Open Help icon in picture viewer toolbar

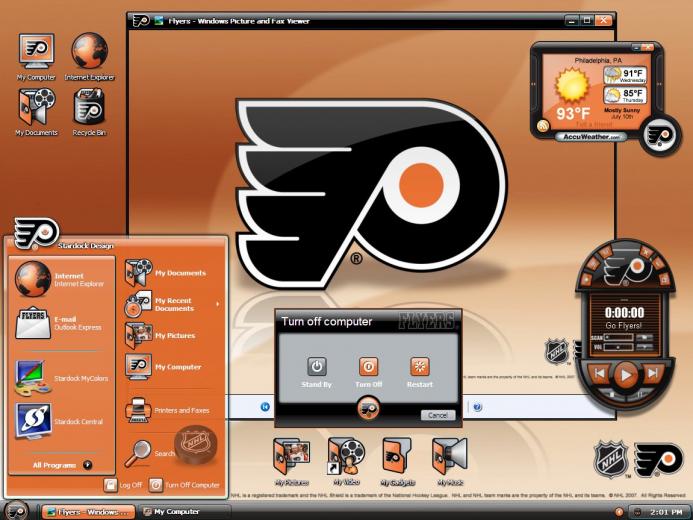coord(478,407)
